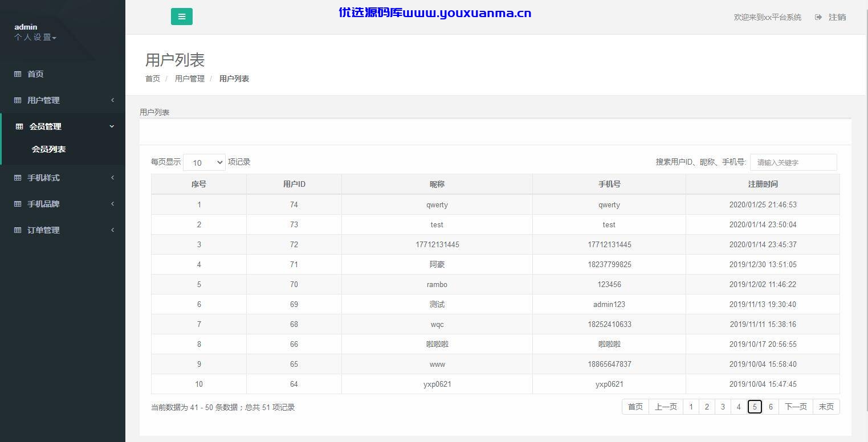868x442 pixels.
Task: Click 首页 breadcrumb link
Action: click(153, 79)
